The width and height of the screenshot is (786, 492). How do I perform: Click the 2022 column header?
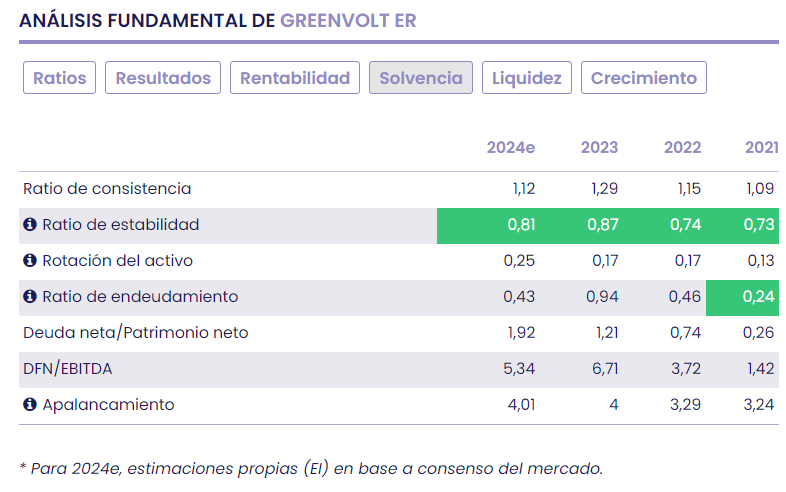point(682,148)
